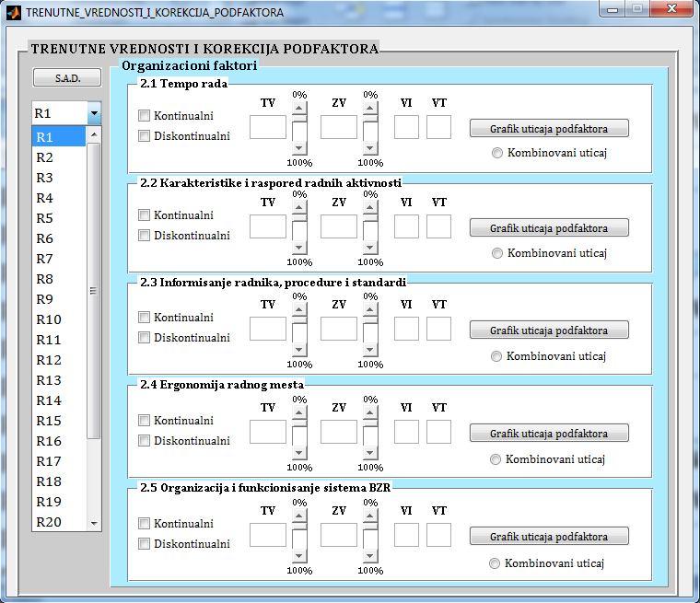Select R5 in the dropdown list
The height and width of the screenshot is (603, 700).
coord(58,218)
